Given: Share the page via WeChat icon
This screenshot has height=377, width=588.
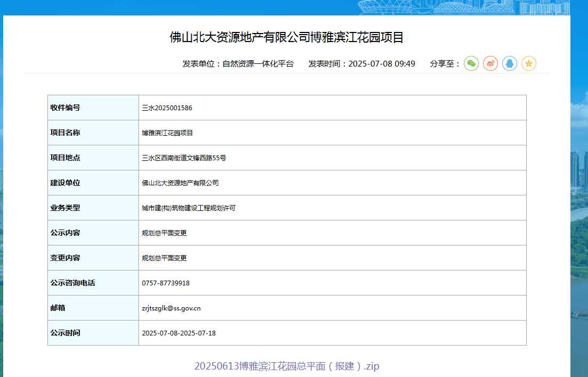Looking at the screenshot, I should pos(471,63).
